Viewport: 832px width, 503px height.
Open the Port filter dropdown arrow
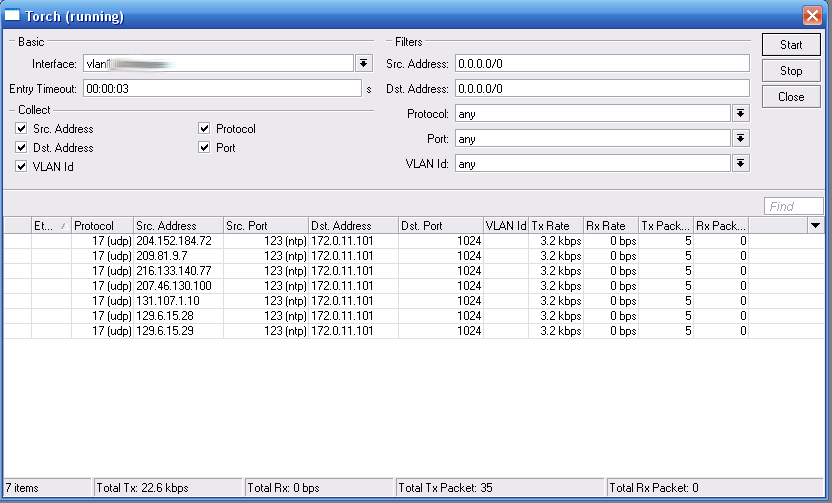741,138
